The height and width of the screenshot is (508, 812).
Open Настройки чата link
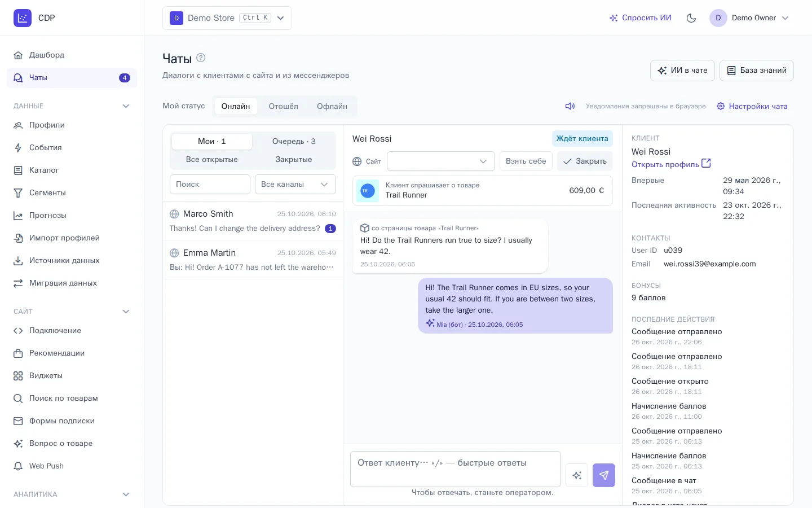[x=752, y=106]
